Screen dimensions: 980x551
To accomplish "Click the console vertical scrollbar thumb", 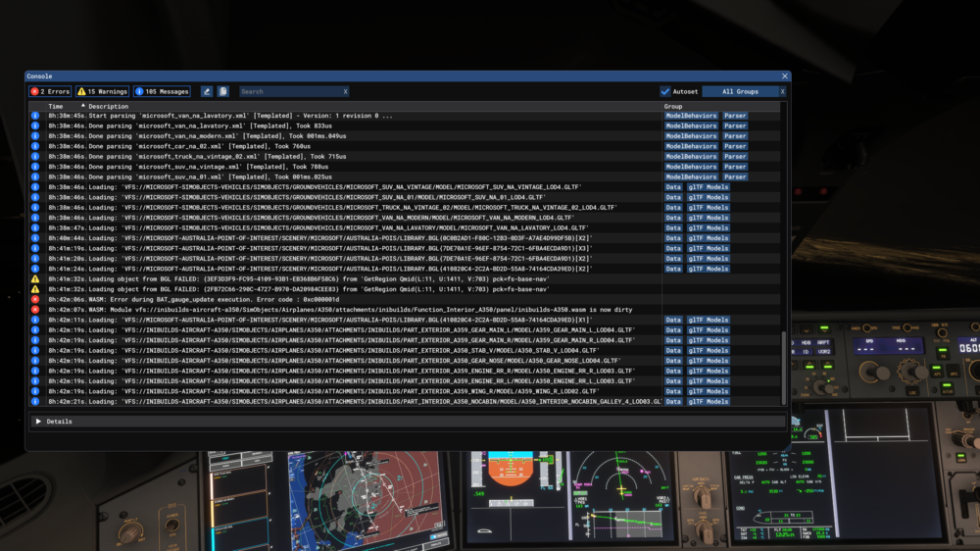I will click(x=783, y=367).
